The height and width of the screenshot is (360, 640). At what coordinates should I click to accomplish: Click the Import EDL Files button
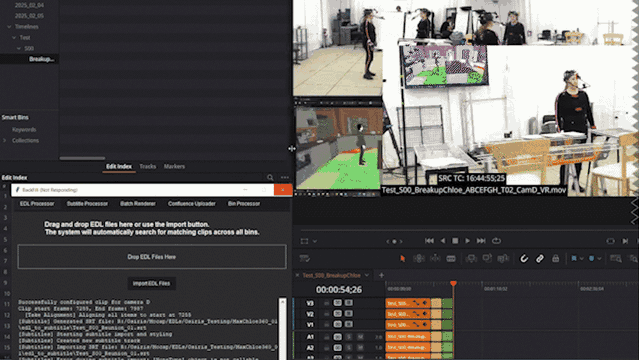151,283
